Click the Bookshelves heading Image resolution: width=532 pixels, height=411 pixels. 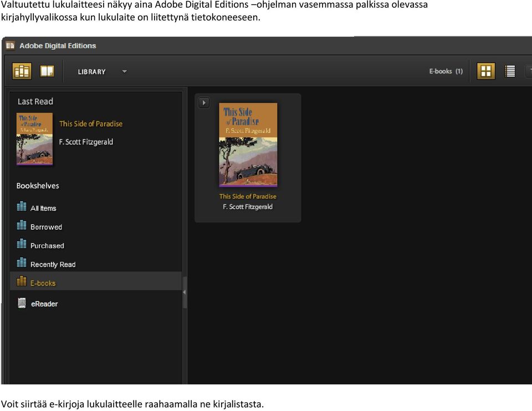38,186
